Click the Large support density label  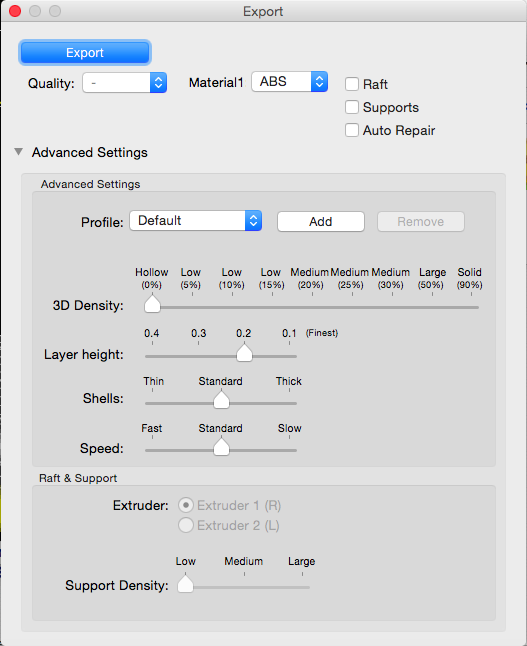pos(302,561)
